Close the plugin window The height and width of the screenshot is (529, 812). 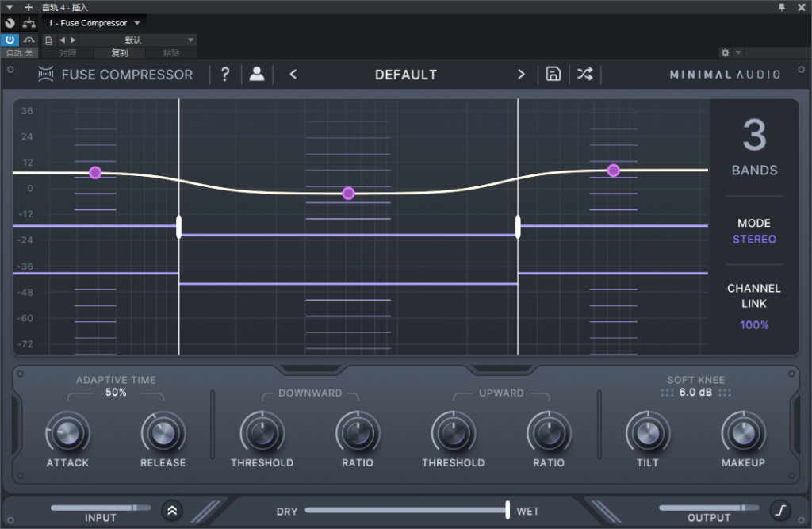801,7
